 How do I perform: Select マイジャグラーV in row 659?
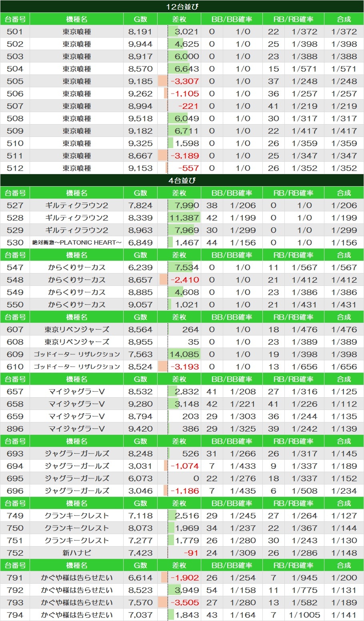(77, 416)
